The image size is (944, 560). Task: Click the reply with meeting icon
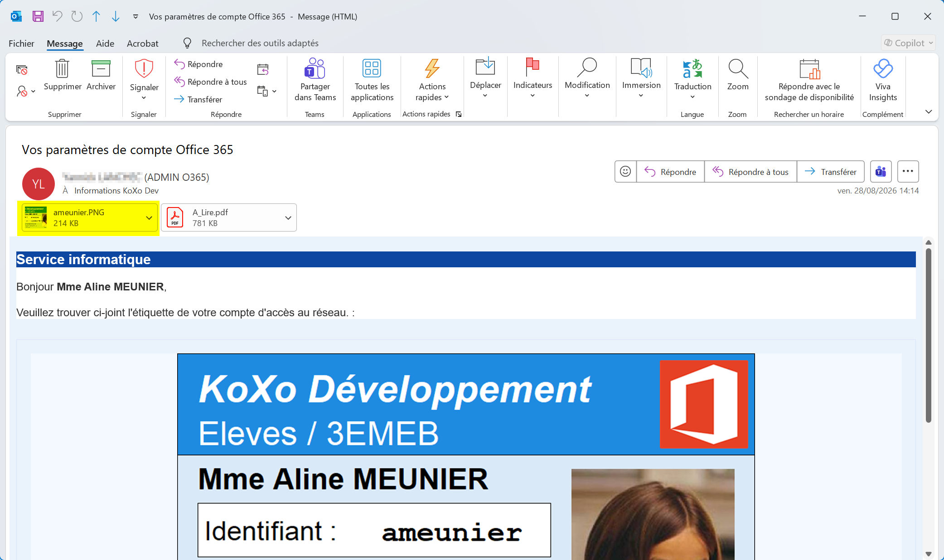coord(263,70)
